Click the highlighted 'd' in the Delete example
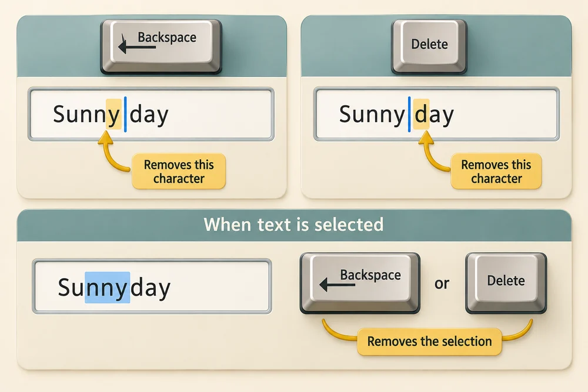The height and width of the screenshot is (392, 588). point(422,114)
